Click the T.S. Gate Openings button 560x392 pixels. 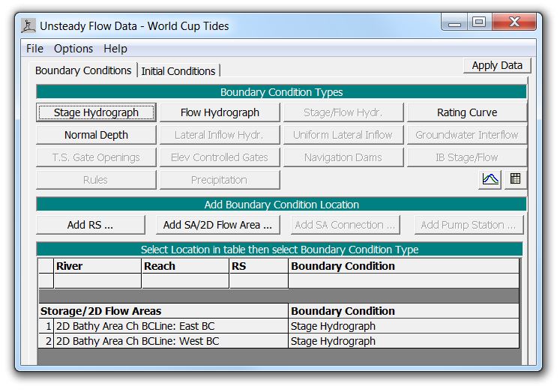pyautogui.click(x=96, y=158)
